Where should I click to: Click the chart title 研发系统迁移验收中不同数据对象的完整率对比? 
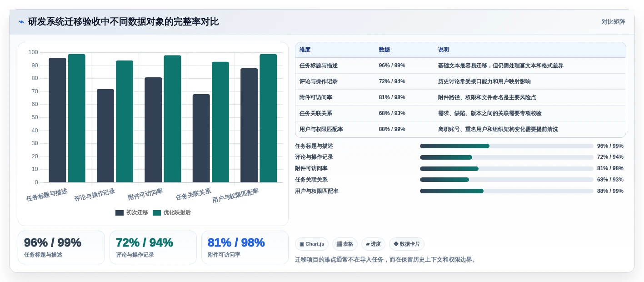point(124,22)
